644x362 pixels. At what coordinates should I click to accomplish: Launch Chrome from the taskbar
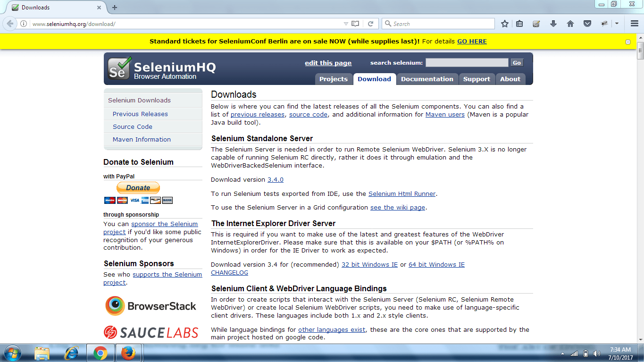(x=100, y=353)
